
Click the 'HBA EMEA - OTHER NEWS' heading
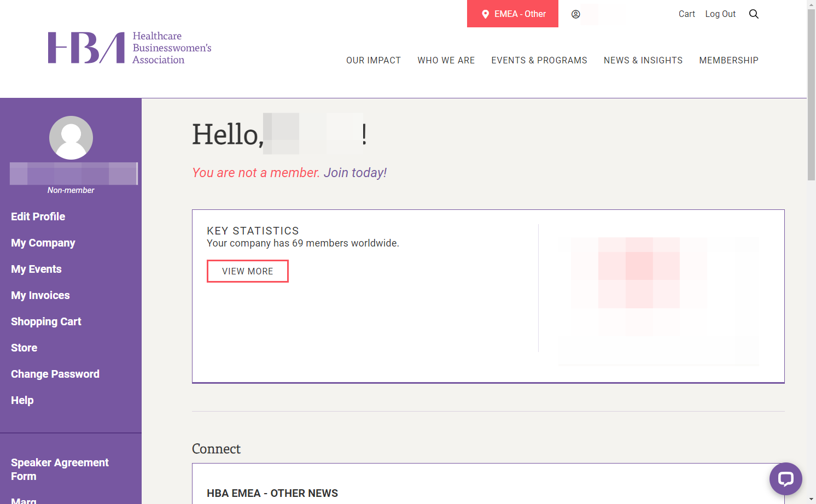[272, 493]
